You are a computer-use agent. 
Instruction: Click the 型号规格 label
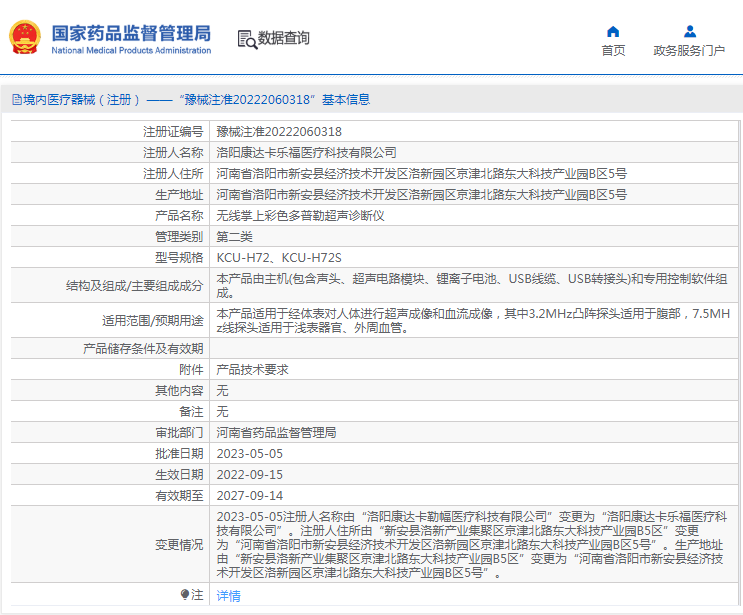[x=179, y=257]
